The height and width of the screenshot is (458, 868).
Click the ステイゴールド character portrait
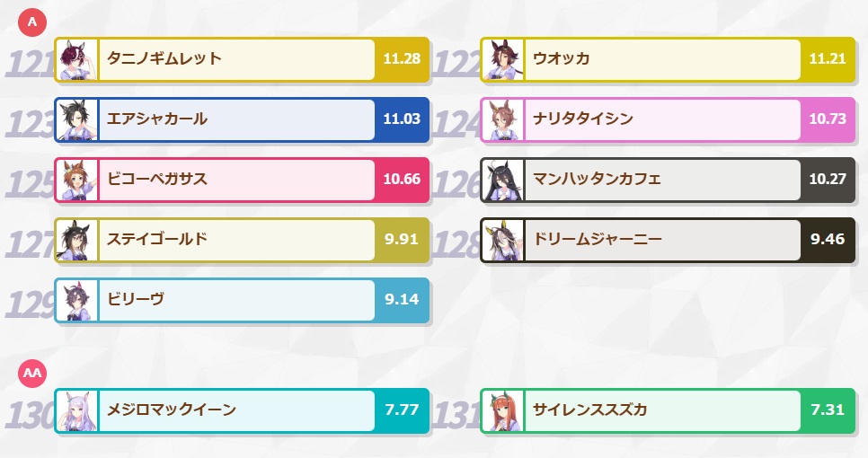77,240
